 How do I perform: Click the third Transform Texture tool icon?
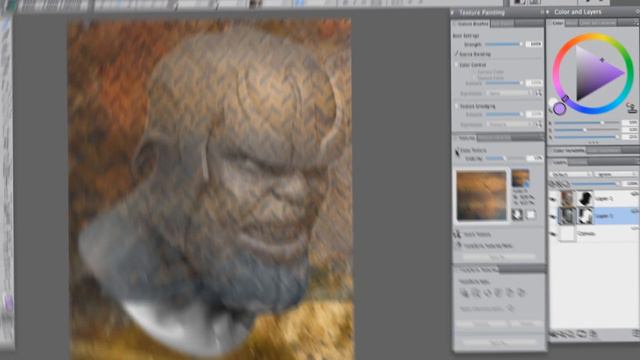(x=487, y=293)
